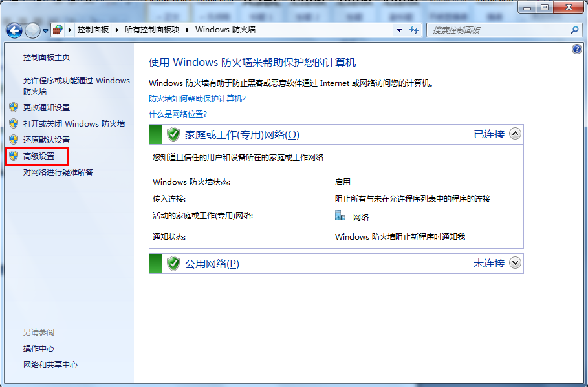Click 还原默认设置 link

point(47,140)
